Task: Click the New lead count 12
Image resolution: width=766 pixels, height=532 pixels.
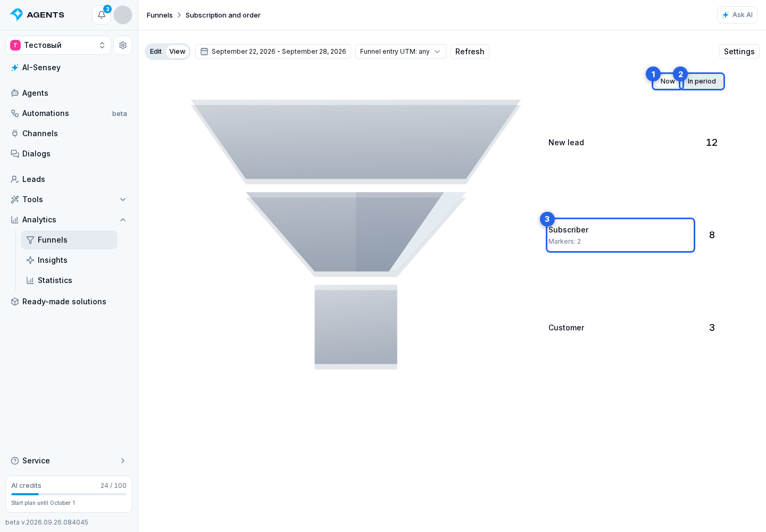Action: click(712, 143)
